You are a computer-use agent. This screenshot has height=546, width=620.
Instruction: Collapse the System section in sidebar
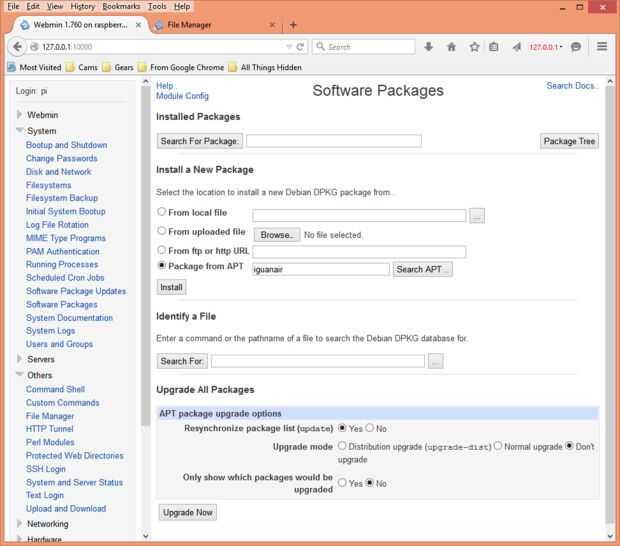pyautogui.click(x=19, y=131)
